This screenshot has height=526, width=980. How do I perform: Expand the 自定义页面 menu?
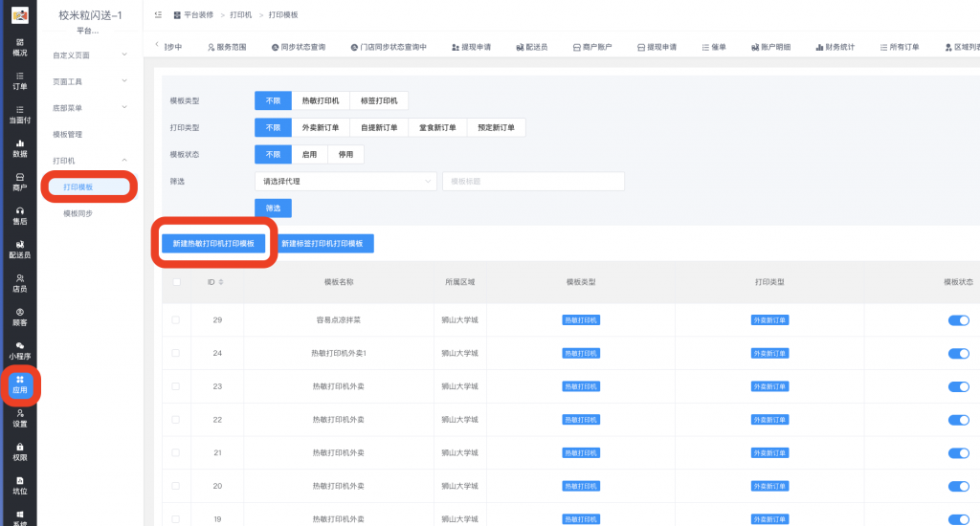click(x=90, y=55)
